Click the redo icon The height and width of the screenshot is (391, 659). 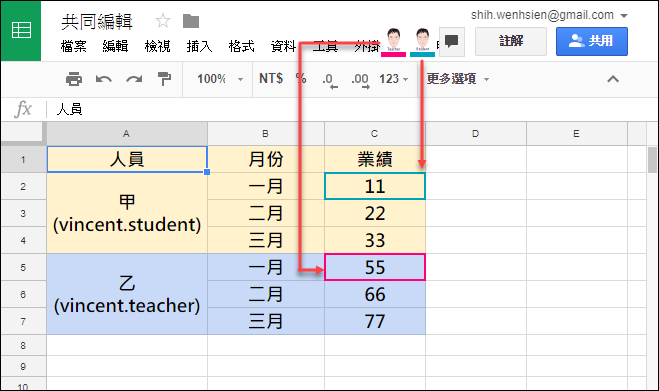click(134, 79)
